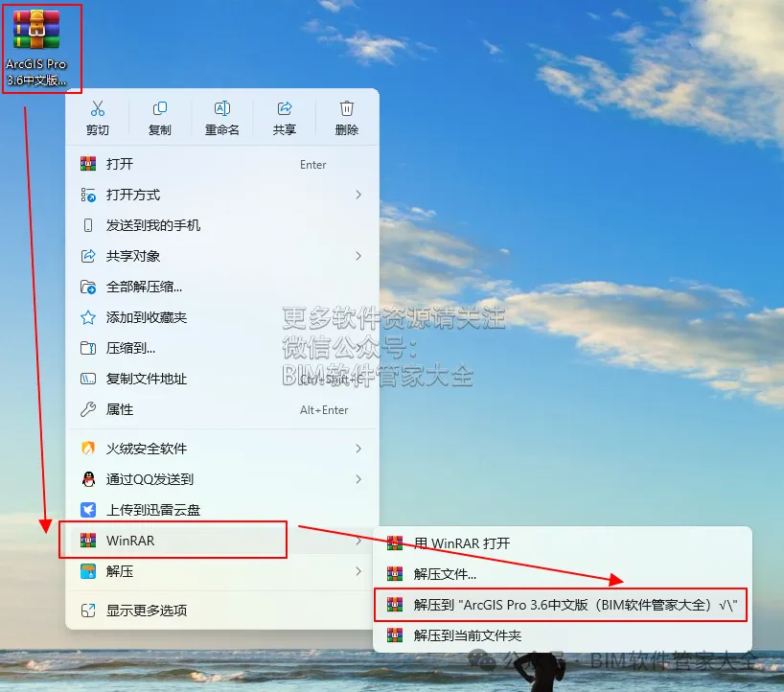
Task: Click the star icon for 添加到收藏夹
Action: point(88,317)
